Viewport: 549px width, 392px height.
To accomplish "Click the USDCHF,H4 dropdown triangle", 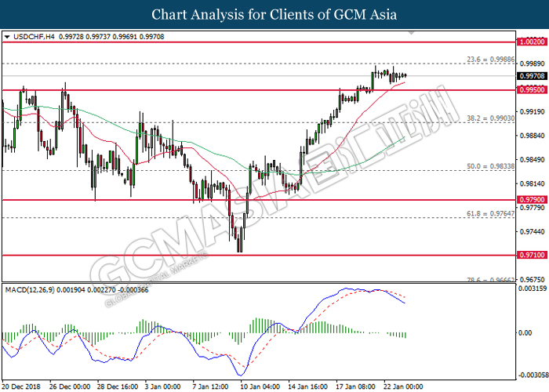I will (7, 37).
